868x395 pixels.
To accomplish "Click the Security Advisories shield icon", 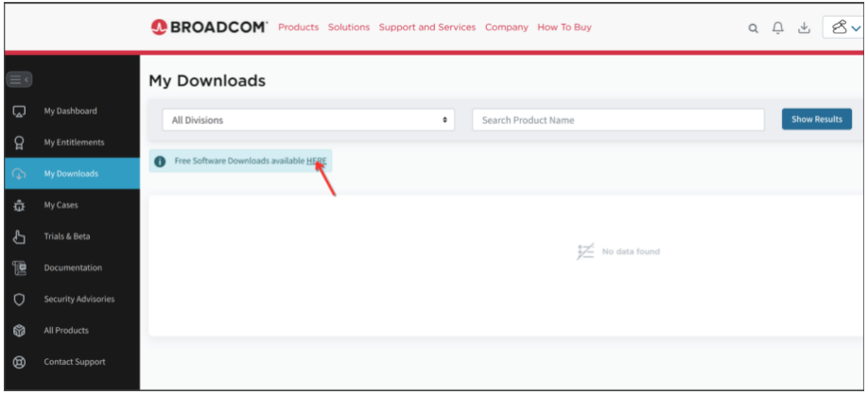I will pos(19,300).
